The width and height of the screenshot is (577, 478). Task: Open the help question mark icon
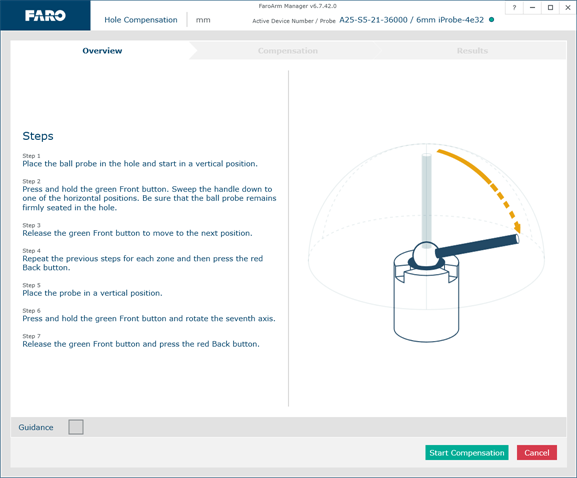(514, 8)
